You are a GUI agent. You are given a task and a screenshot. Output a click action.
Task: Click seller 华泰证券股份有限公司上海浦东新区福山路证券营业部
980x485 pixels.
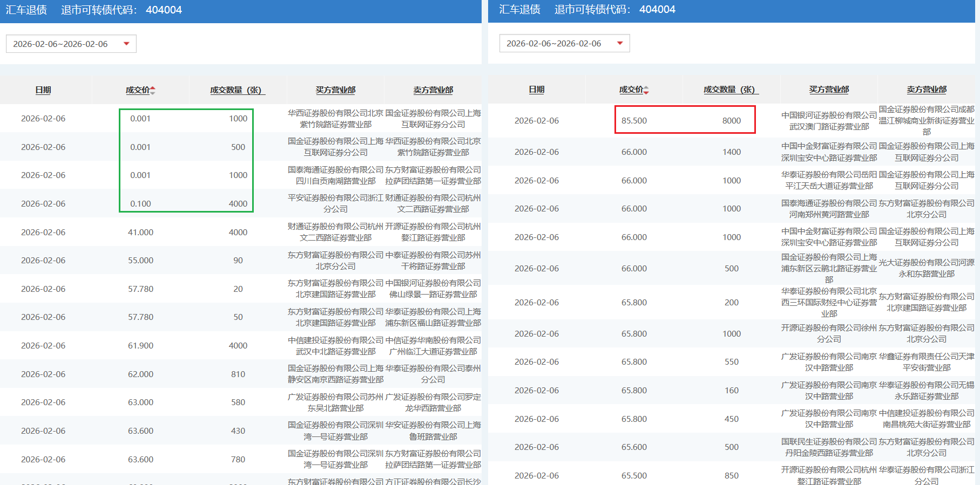433,317
